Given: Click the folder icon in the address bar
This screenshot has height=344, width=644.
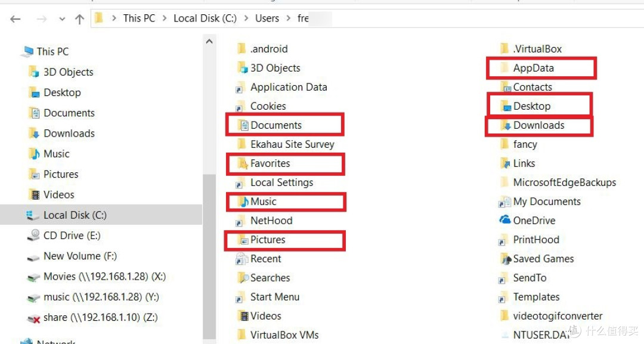Looking at the screenshot, I should [99, 18].
